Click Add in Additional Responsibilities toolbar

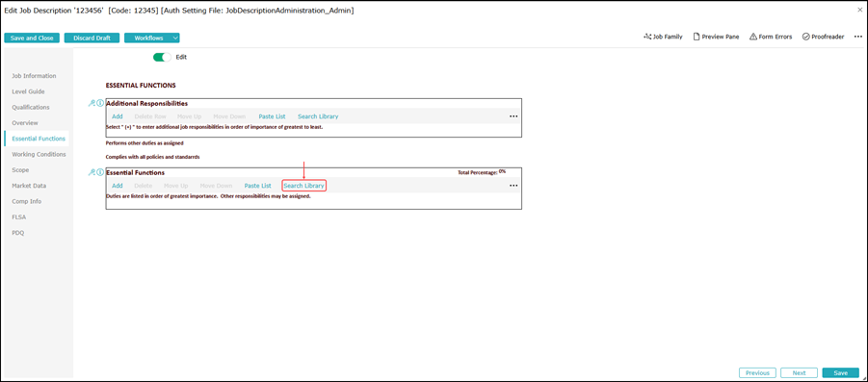118,116
